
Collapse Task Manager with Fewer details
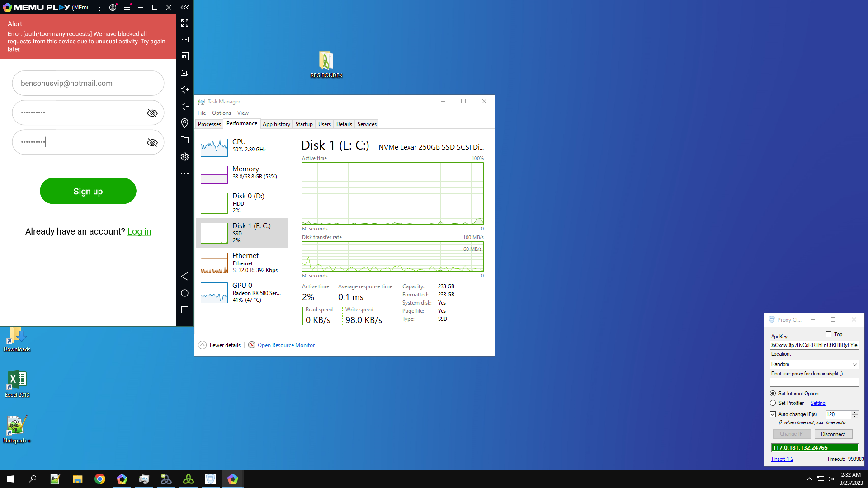[220, 345]
